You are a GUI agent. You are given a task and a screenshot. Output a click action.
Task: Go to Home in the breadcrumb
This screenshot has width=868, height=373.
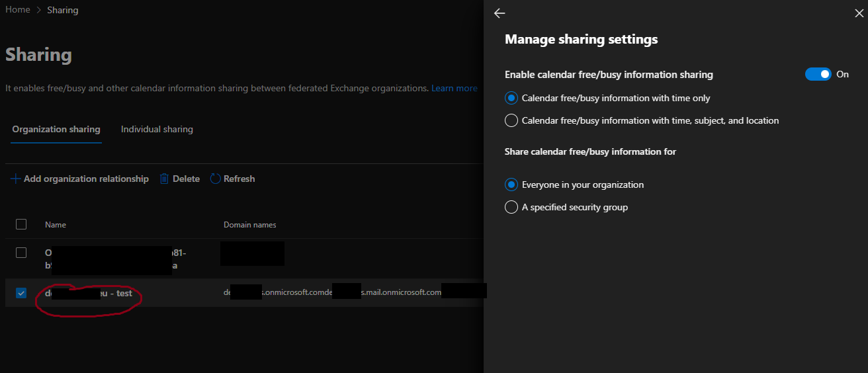click(x=18, y=10)
